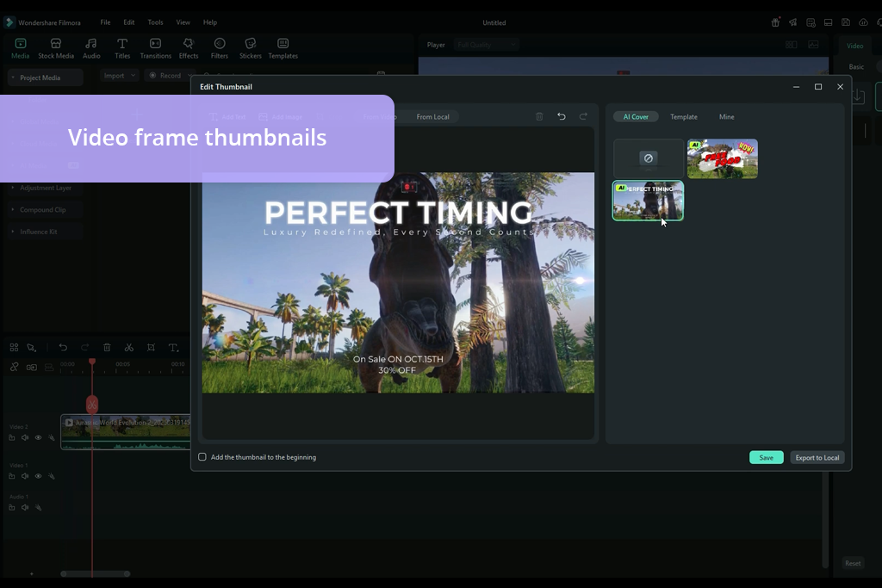Image resolution: width=882 pixels, height=588 pixels.
Task: Select the PERFECT TIMING AI cover thumbnail
Action: tap(648, 201)
